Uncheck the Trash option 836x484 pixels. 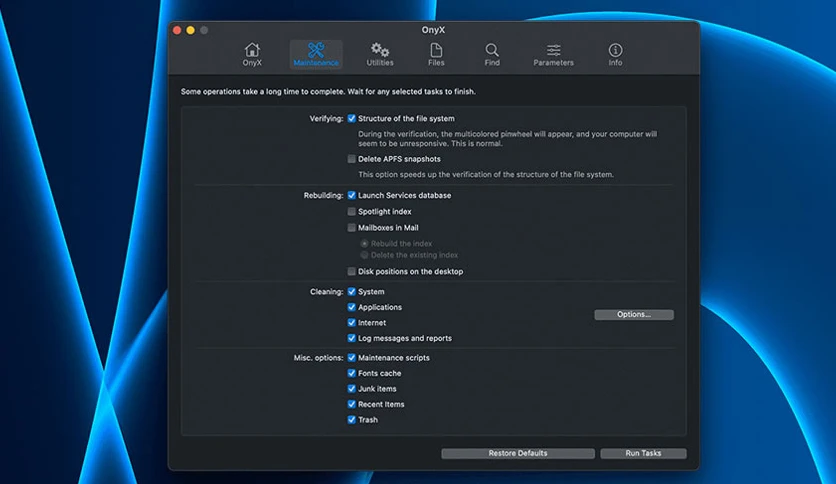[351, 420]
